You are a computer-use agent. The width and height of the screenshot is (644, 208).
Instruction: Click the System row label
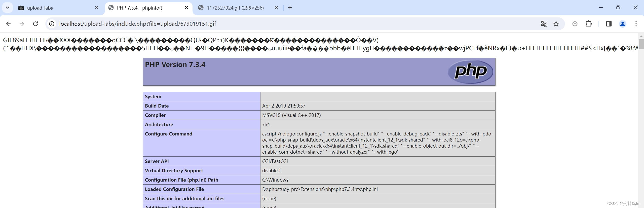pos(153,96)
